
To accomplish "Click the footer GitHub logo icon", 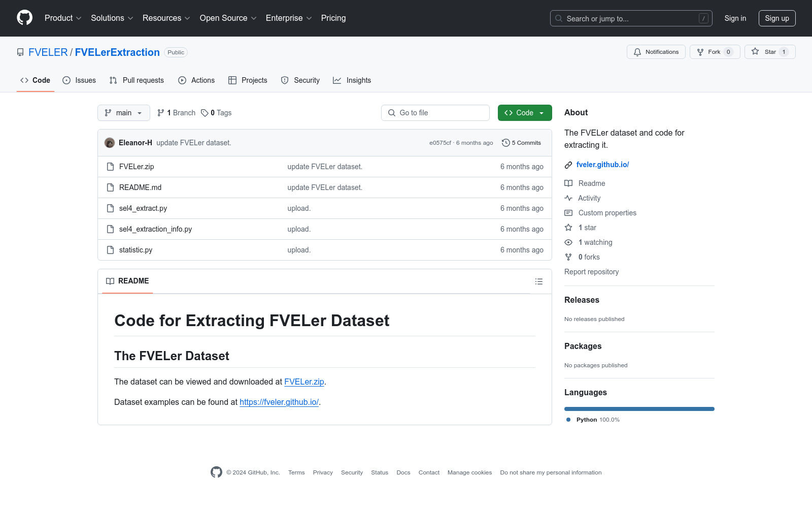I will [x=216, y=472].
